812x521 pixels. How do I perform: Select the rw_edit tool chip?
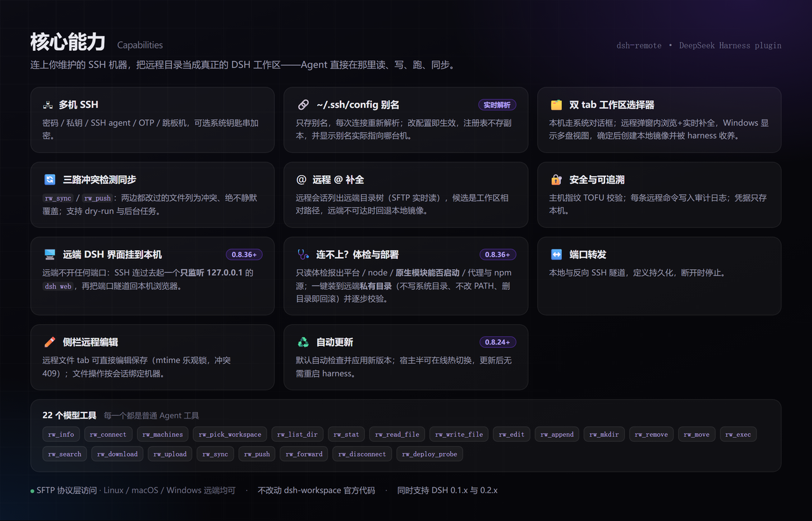click(x=512, y=435)
